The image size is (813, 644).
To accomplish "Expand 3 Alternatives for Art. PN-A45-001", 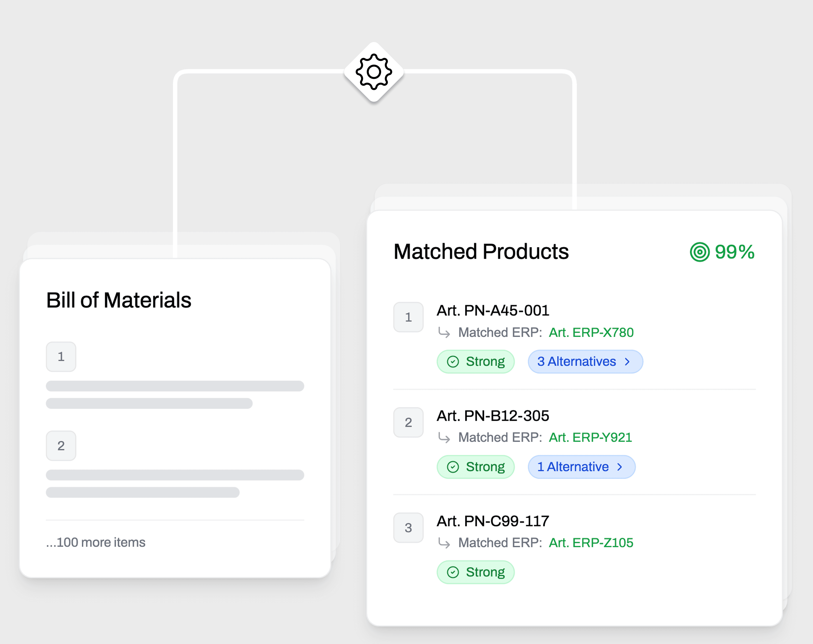I will point(585,362).
